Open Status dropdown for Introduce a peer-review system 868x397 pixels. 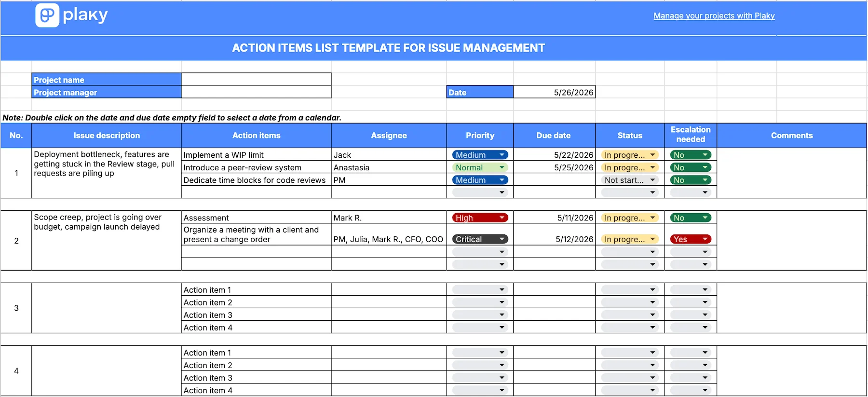pyautogui.click(x=630, y=167)
